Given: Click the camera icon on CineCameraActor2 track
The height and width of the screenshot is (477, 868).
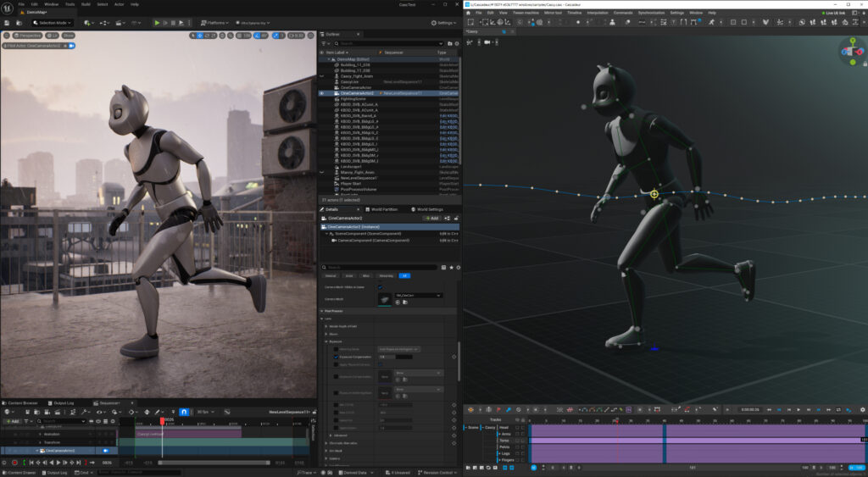Looking at the screenshot, I should 106,451.
